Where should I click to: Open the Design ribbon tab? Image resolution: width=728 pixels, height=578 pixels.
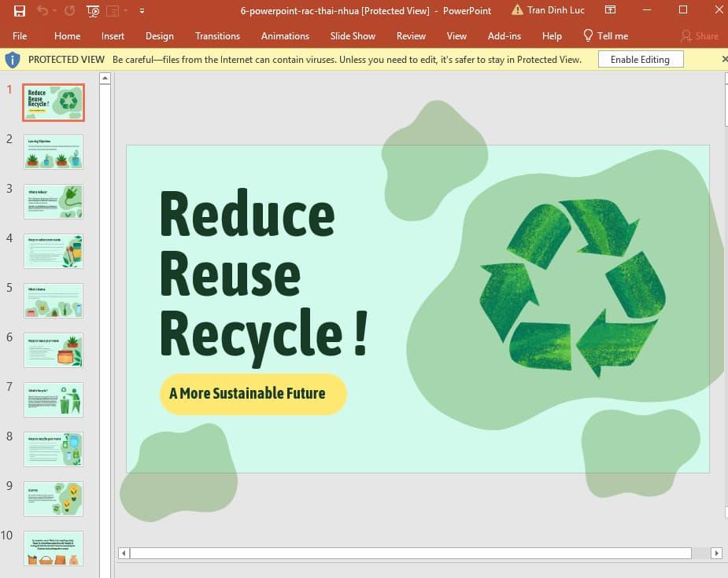(x=160, y=35)
